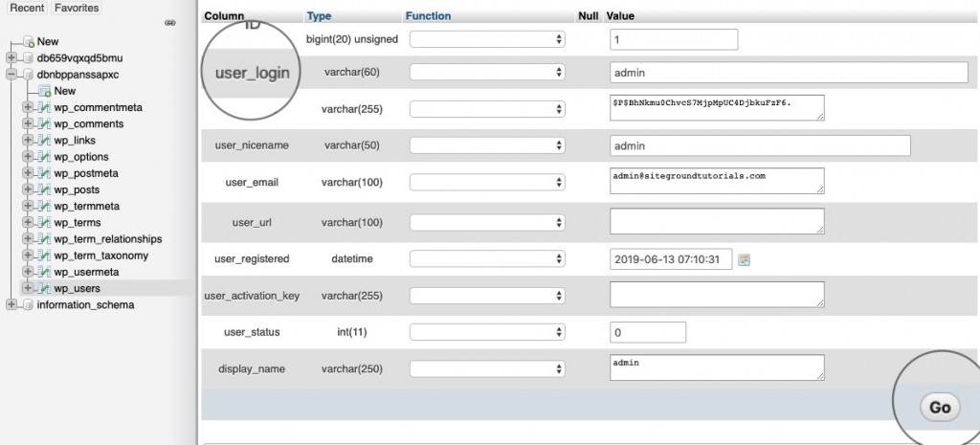Viewport: 980px width, 445px height.
Task: Open Function dropdown for user_registered row
Action: click(x=487, y=258)
